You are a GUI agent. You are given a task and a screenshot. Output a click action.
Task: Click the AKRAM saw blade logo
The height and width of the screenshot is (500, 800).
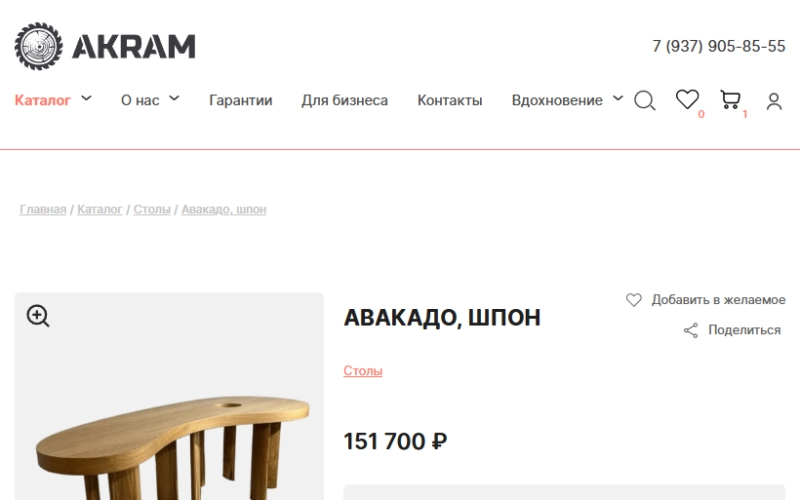[x=39, y=46]
